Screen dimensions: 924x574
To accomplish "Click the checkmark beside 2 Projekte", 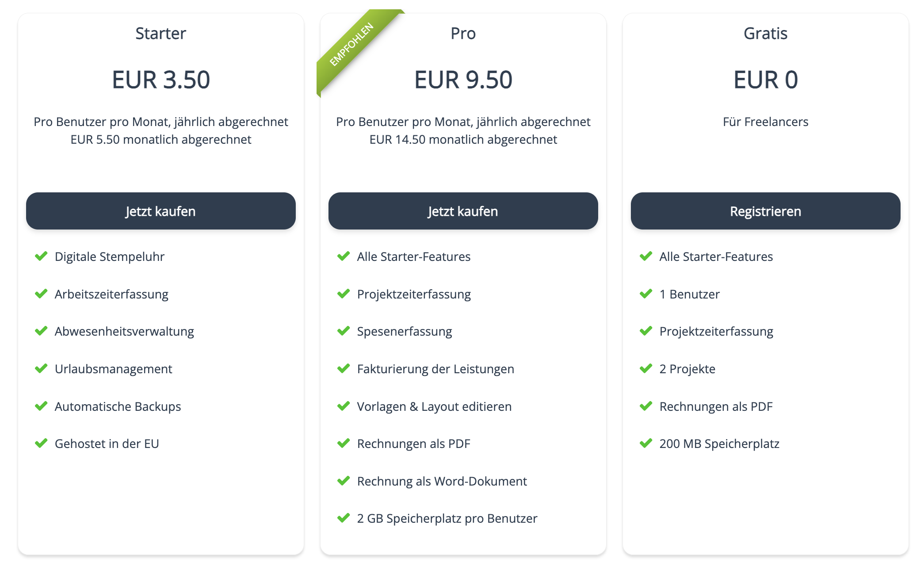I will click(x=646, y=368).
